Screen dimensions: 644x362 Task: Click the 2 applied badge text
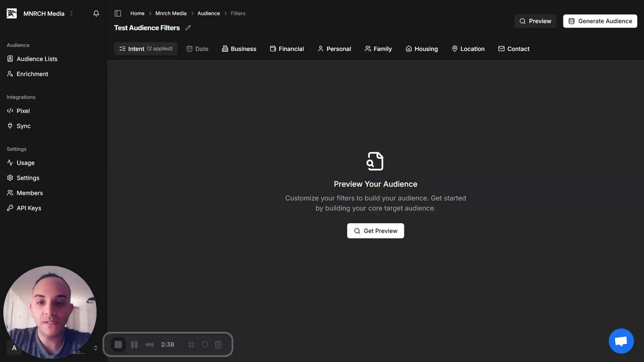pos(159,49)
